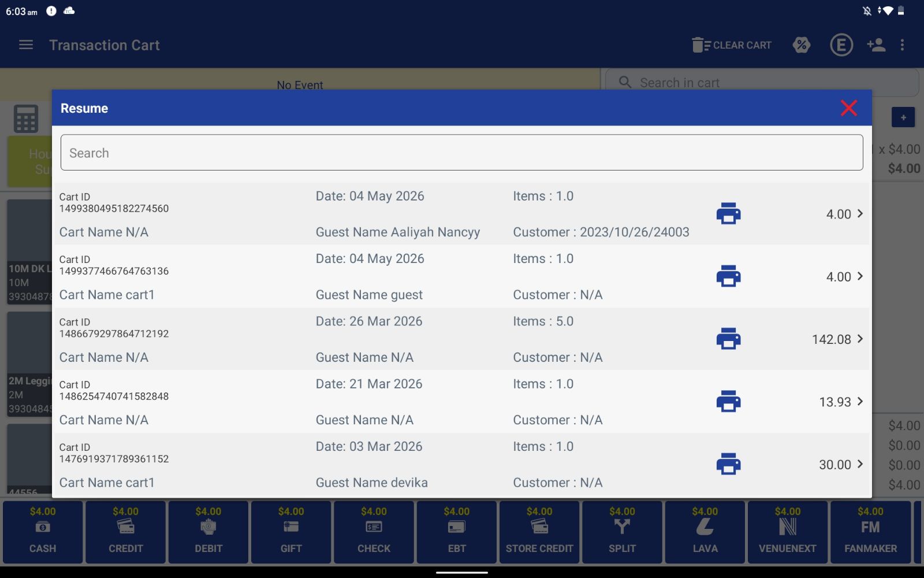Image resolution: width=924 pixels, height=578 pixels.
Task: Open the hamburger navigation menu
Action: click(26, 45)
